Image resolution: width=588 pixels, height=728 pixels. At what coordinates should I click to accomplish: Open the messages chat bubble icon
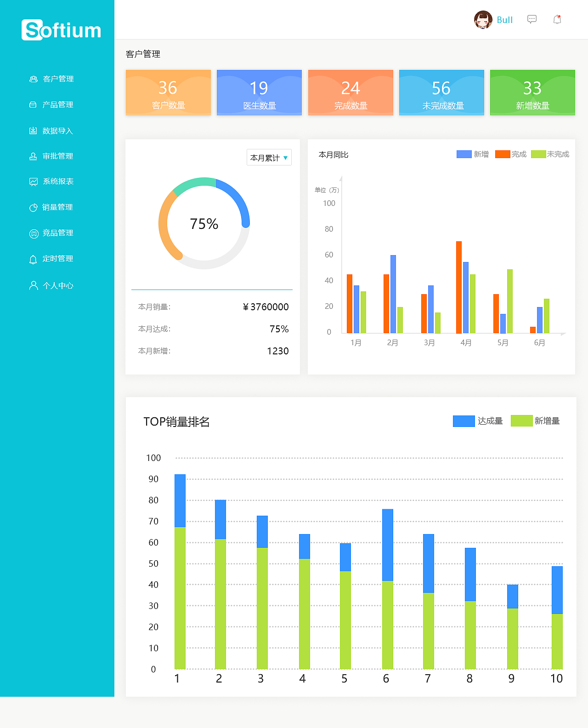(532, 19)
